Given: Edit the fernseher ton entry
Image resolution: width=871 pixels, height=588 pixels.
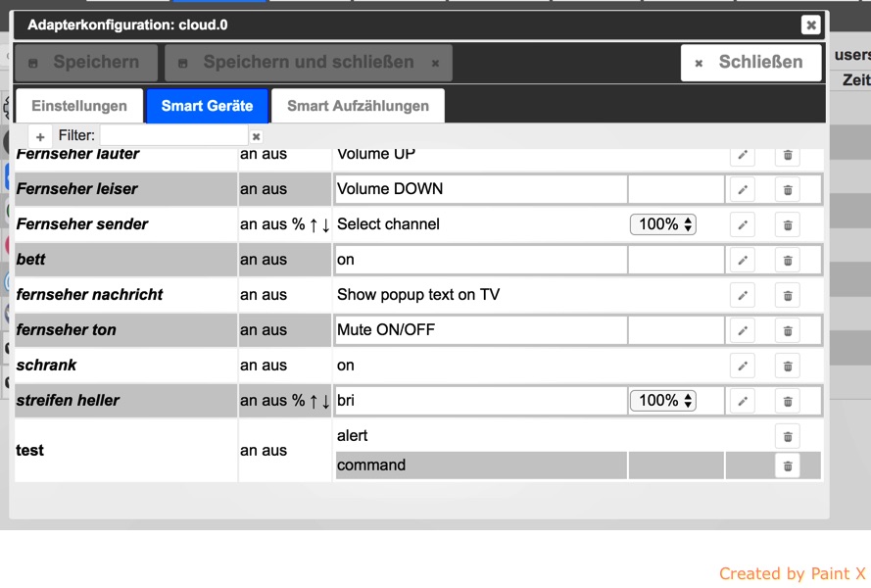Looking at the screenshot, I should click(743, 330).
